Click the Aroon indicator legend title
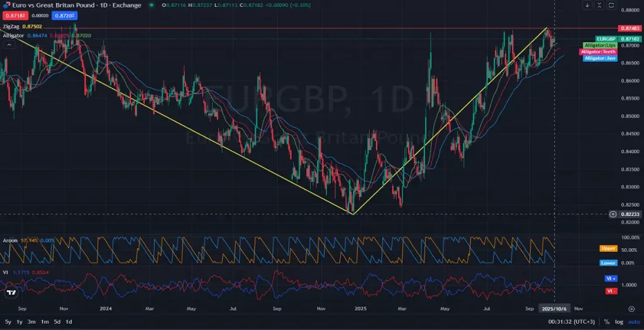The height and width of the screenshot is (330, 644). (x=9, y=241)
